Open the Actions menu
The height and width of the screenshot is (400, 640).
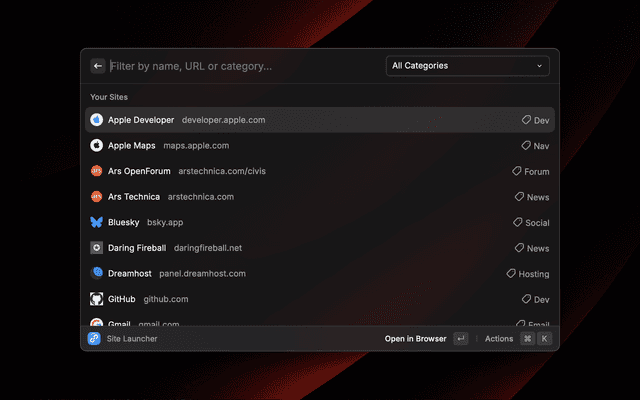[499, 339]
